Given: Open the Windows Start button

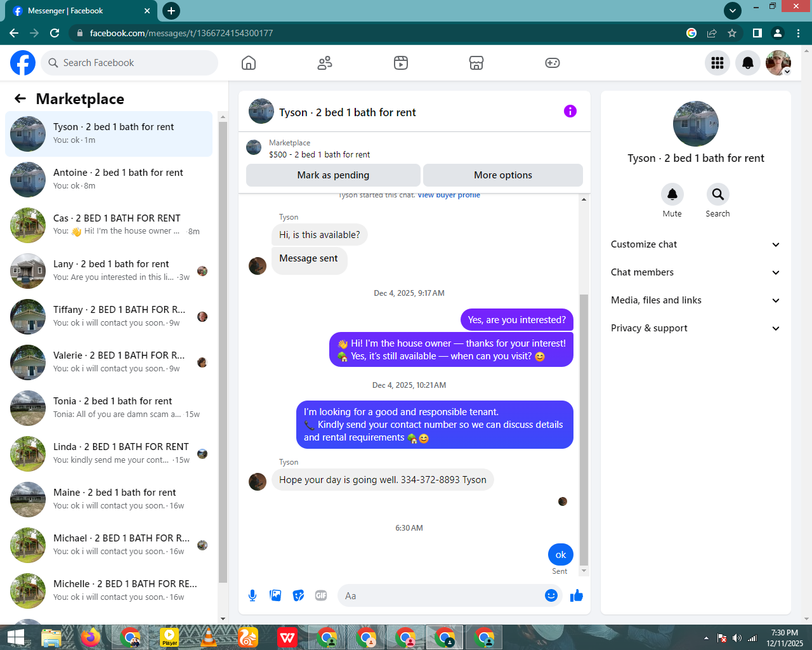Looking at the screenshot, I should pos(15,637).
